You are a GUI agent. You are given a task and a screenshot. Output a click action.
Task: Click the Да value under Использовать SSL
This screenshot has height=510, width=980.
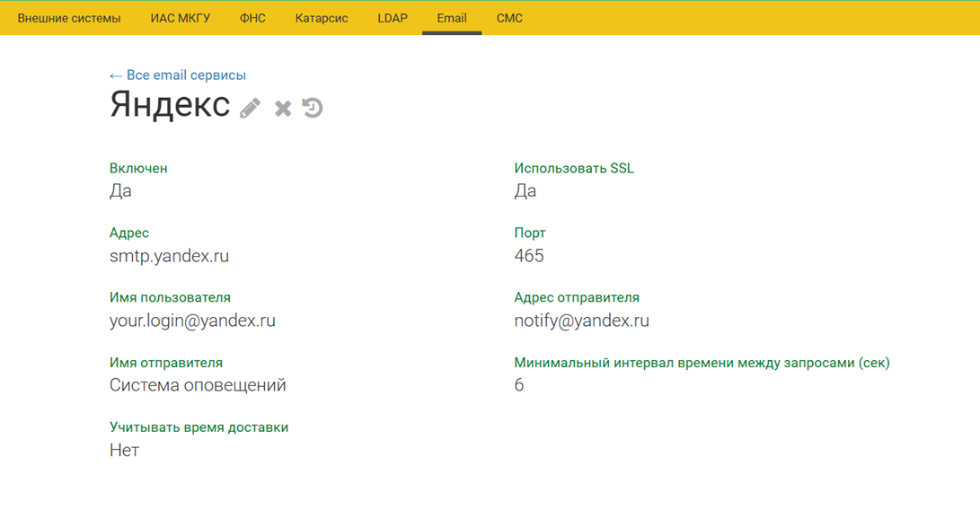coord(525,191)
